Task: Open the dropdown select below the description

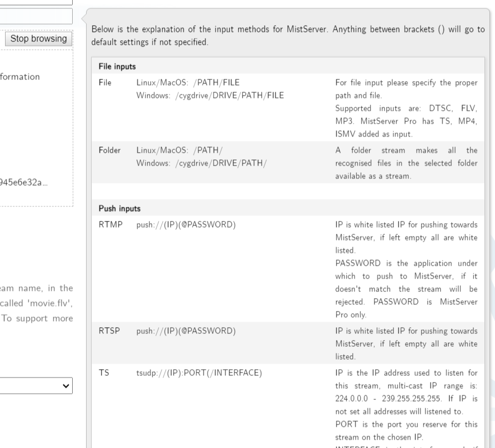Action: [x=36, y=385]
